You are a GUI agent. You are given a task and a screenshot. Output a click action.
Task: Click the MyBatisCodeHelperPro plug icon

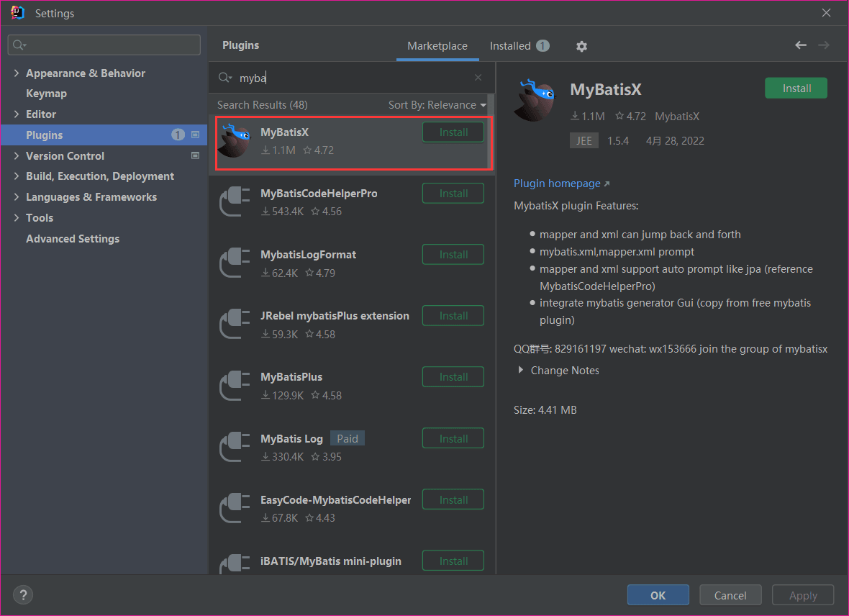(x=235, y=201)
